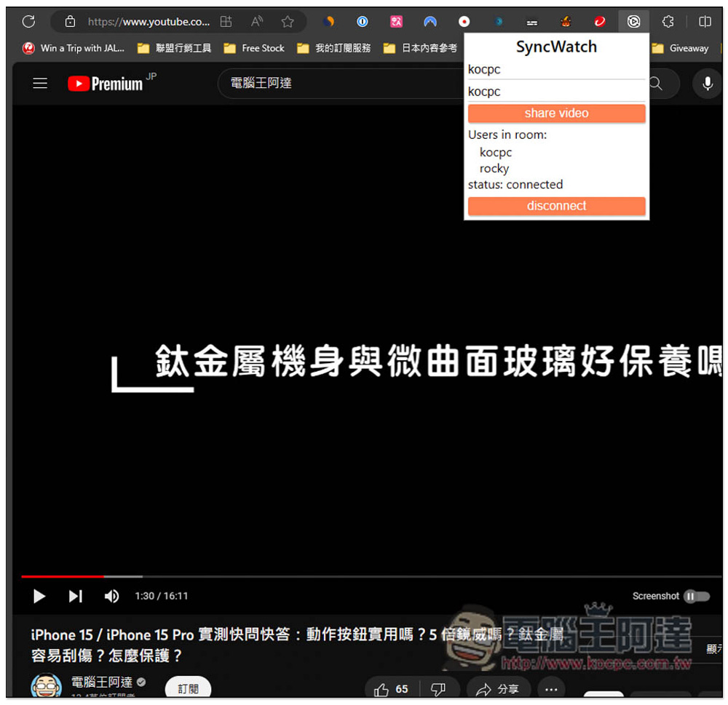Add page to favorites with star icon
The width and height of the screenshot is (728, 705).
[288, 22]
